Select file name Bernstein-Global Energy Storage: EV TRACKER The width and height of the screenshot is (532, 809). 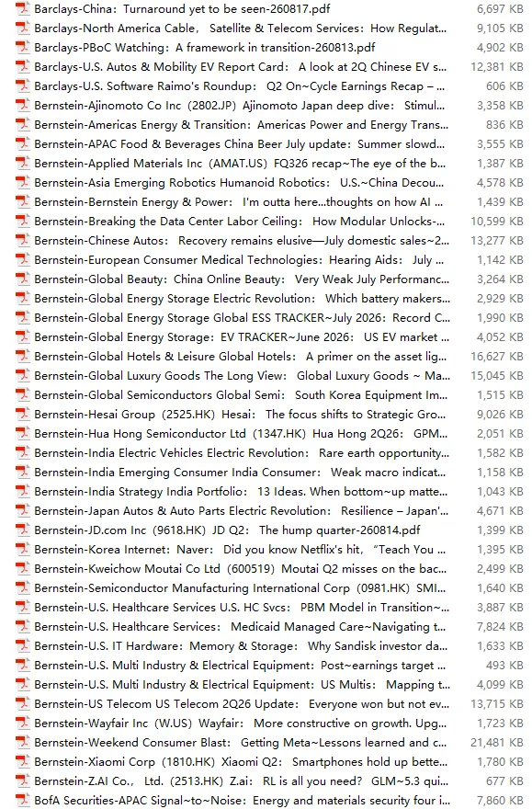click(x=242, y=336)
